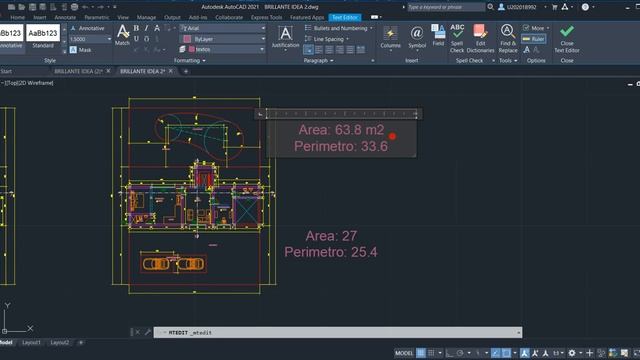
Task: Switch to the Text Editor ribbon tab
Action: point(345,18)
